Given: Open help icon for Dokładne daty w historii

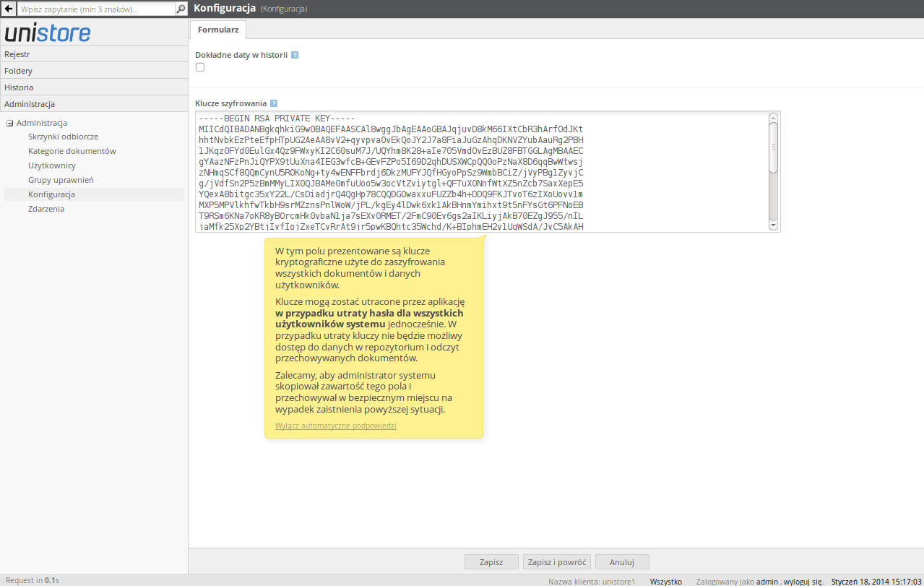Looking at the screenshot, I should tap(295, 55).
